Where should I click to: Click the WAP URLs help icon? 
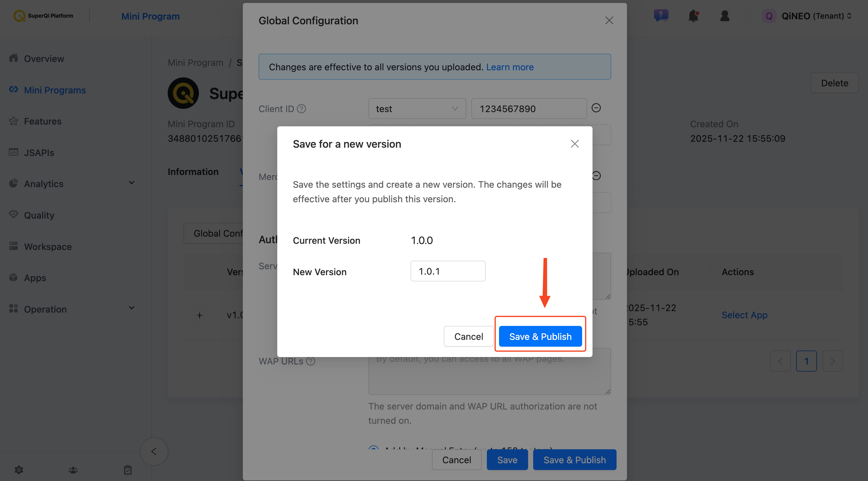click(x=311, y=361)
